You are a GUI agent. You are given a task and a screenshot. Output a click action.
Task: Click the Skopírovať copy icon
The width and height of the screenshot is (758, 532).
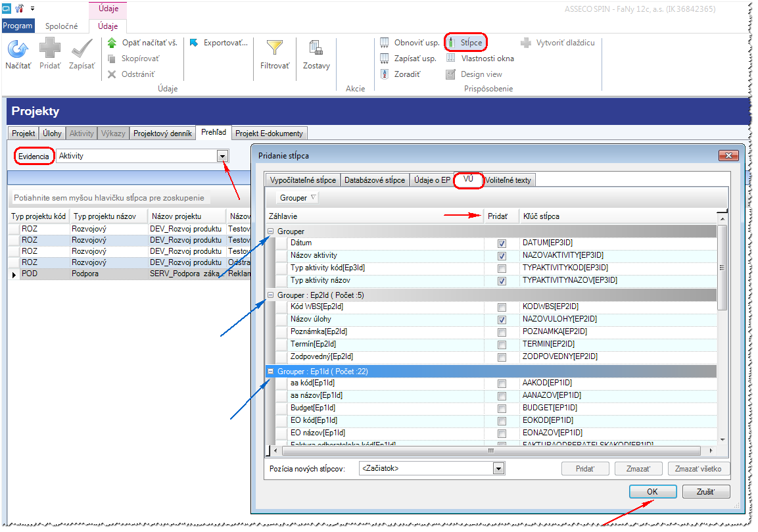tap(112, 59)
